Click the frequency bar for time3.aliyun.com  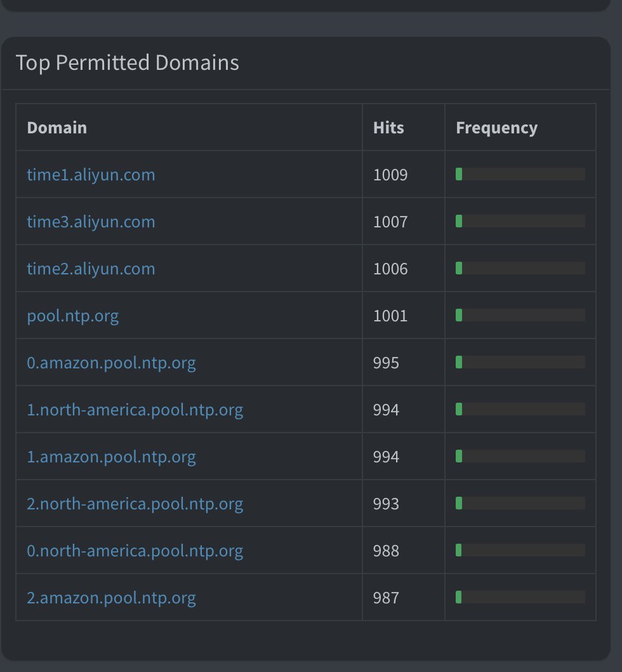point(520,221)
